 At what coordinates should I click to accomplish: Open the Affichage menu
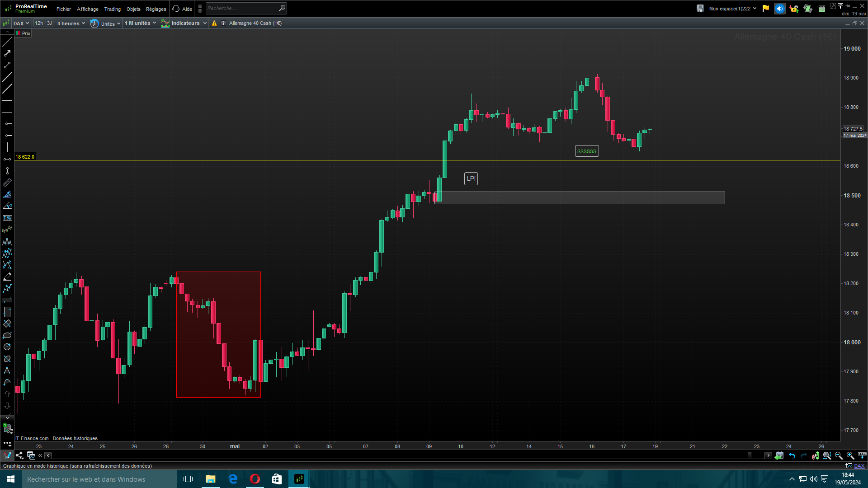[x=87, y=9]
